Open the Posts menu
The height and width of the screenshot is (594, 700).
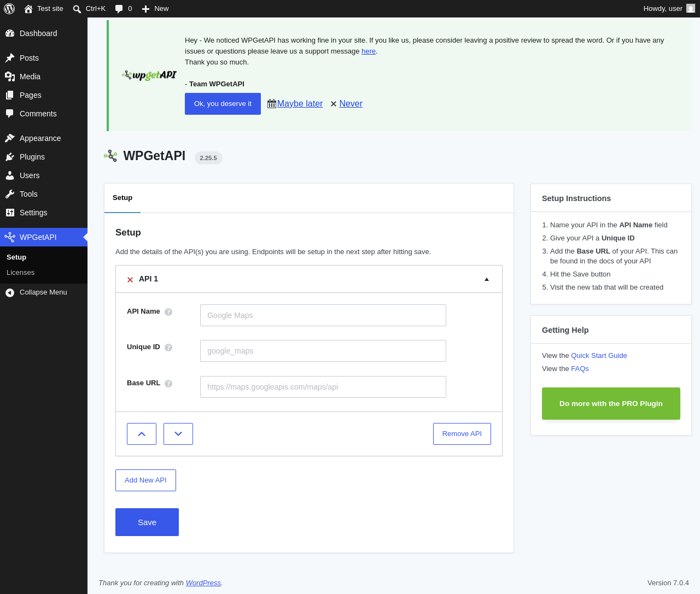click(44, 58)
